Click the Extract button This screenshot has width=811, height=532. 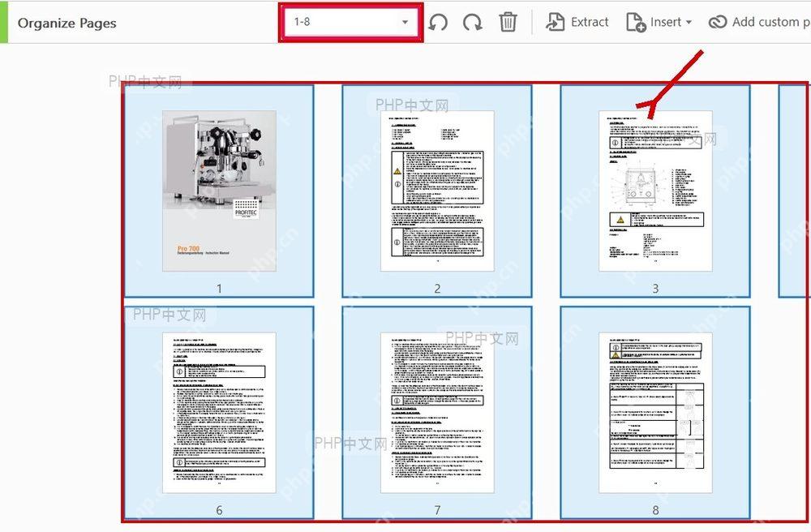pos(577,22)
